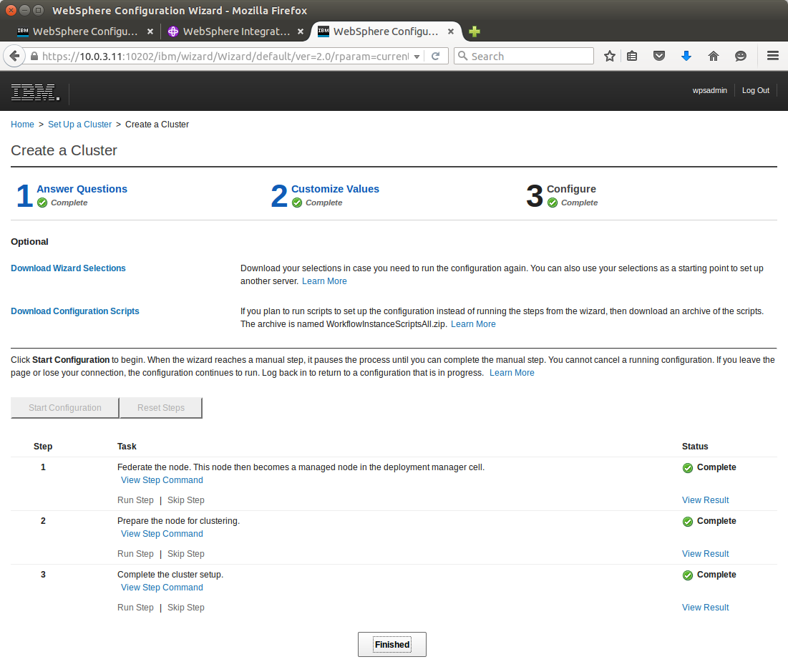This screenshot has width=788, height=672.
Task: Click Log Out in the header
Action: click(x=755, y=90)
